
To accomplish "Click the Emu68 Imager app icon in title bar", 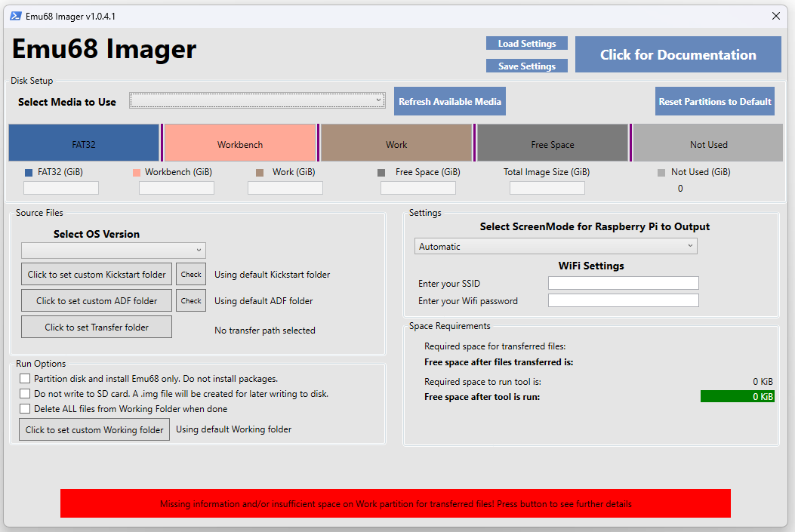I will pyautogui.click(x=15, y=16).
